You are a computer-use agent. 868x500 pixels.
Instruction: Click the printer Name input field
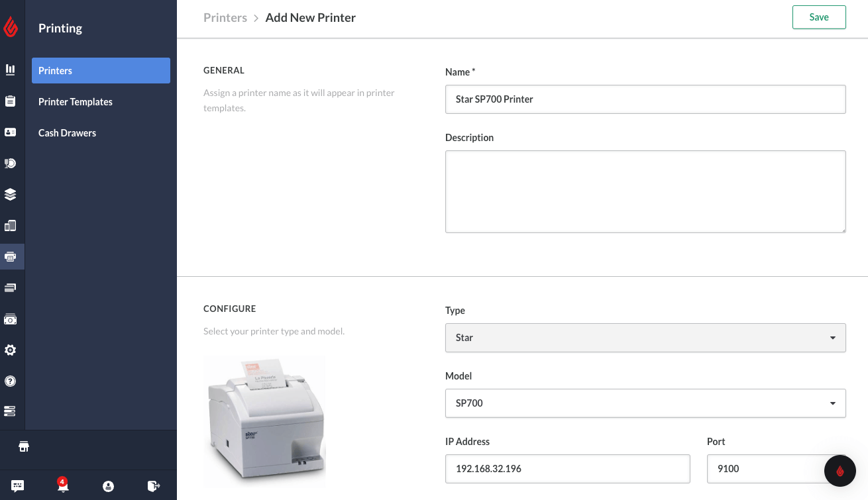[x=645, y=99]
